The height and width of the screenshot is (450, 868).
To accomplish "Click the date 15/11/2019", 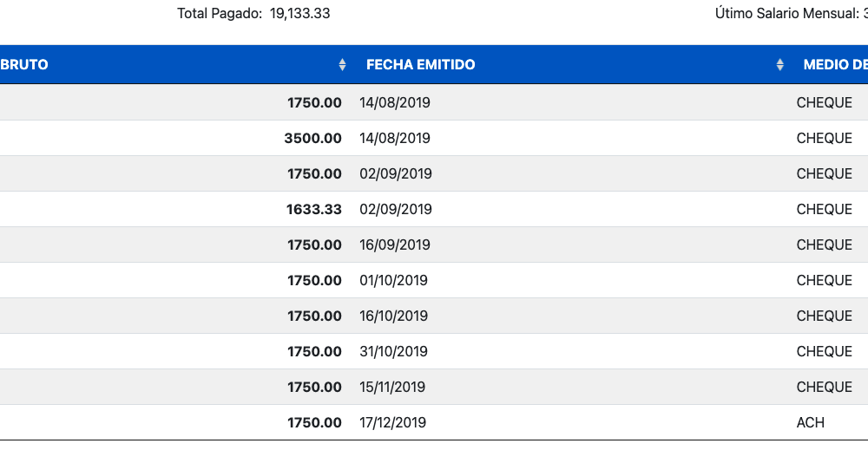I will (392, 387).
